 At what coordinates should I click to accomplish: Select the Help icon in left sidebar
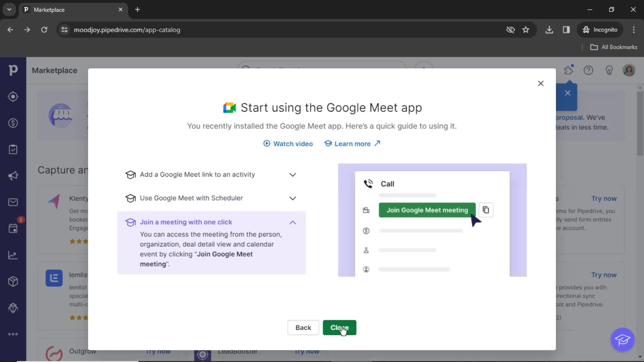pyautogui.click(x=589, y=70)
